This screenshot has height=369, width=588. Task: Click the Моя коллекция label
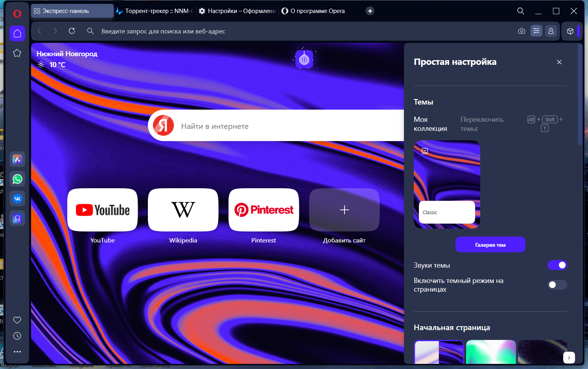point(430,124)
